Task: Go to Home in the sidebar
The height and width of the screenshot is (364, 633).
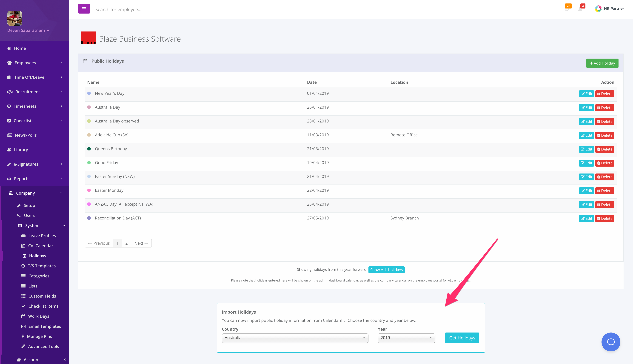Action: (x=34, y=48)
